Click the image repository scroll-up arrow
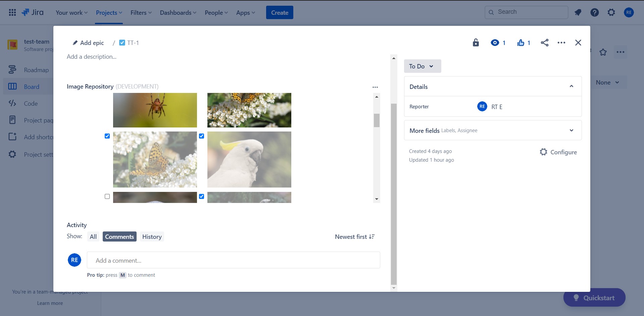This screenshot has width=644, height=316. pos(377,97)
